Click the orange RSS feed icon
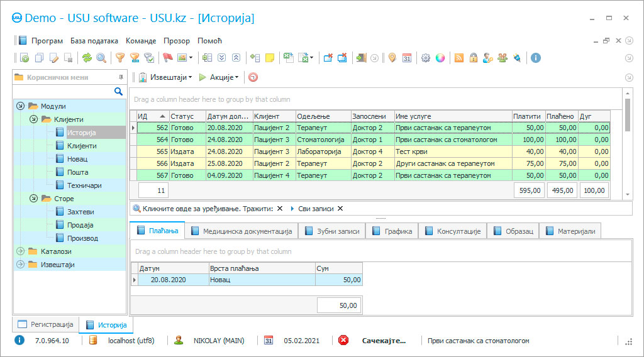This screenshot has width=644, height=357. [x=459, y=58]
